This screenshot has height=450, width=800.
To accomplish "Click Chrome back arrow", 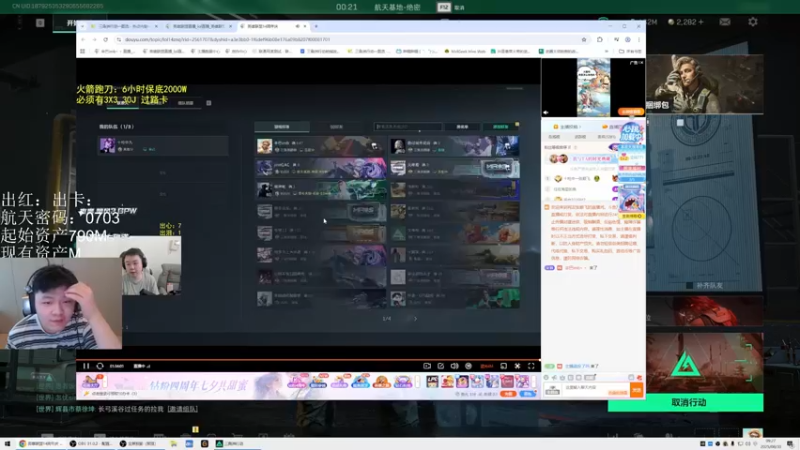I will point(83,39).
